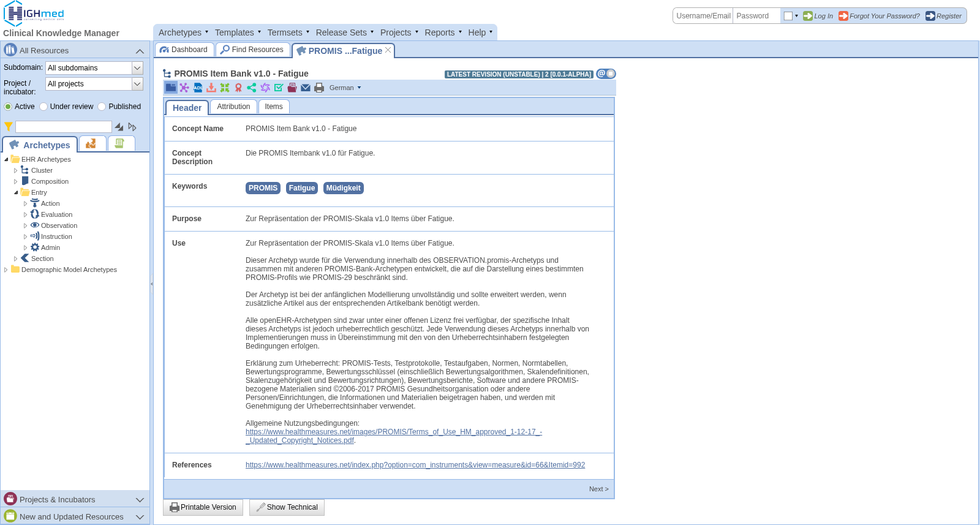Click the red award ribbon icon
Image resolution: width=980 pixels, height=525 pixels.
tap(238, 88)
